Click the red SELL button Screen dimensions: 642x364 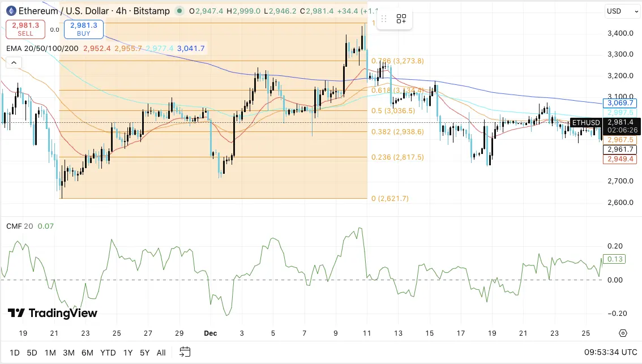(x=25, y=29)
